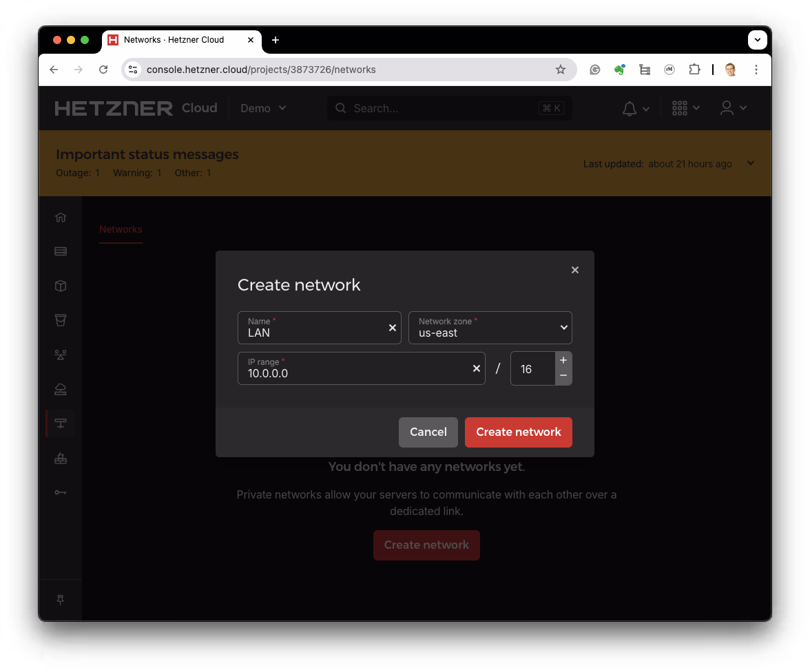Open the notifications bell dropdown
This screenshot has height=672, width=810.
click(x=635, y=108)
